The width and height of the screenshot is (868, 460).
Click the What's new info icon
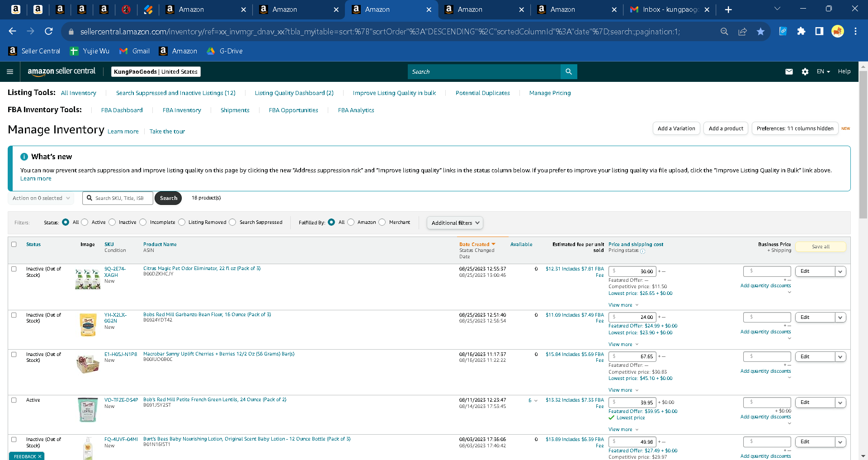tap(24, 156)
